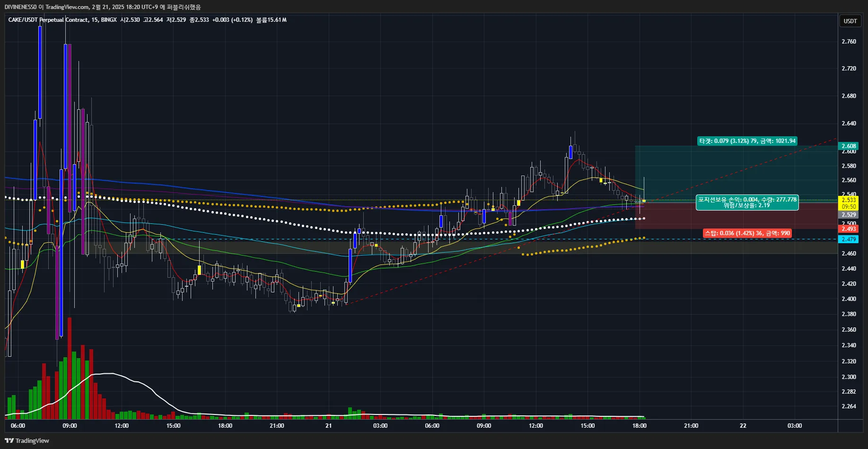The height and width of the screenshot is (449, 868).
Task: Click the green 2.608 target price tag
Action: click(x=849, y=146)
